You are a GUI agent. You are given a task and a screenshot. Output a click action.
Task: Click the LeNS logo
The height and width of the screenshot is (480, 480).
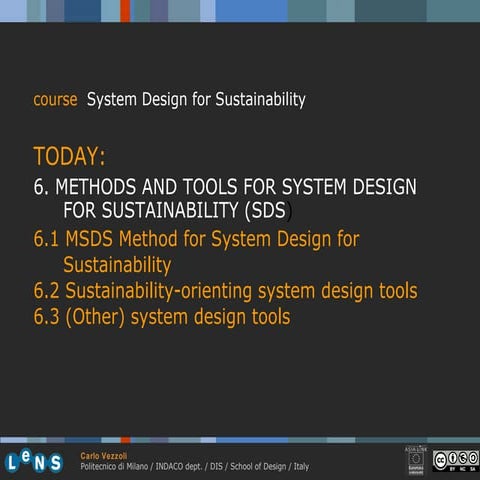point(34,461)
